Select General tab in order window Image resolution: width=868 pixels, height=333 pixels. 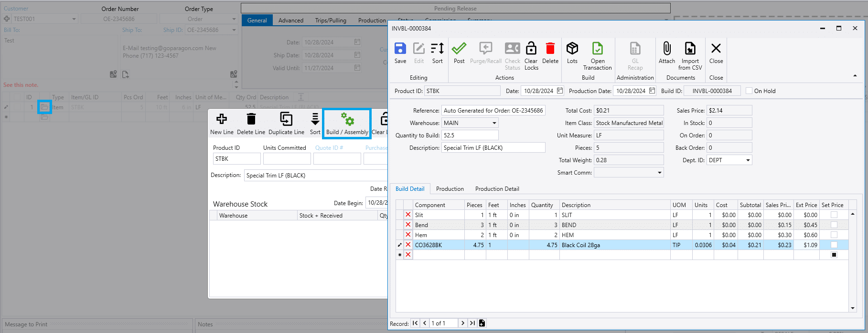(257, 21)
